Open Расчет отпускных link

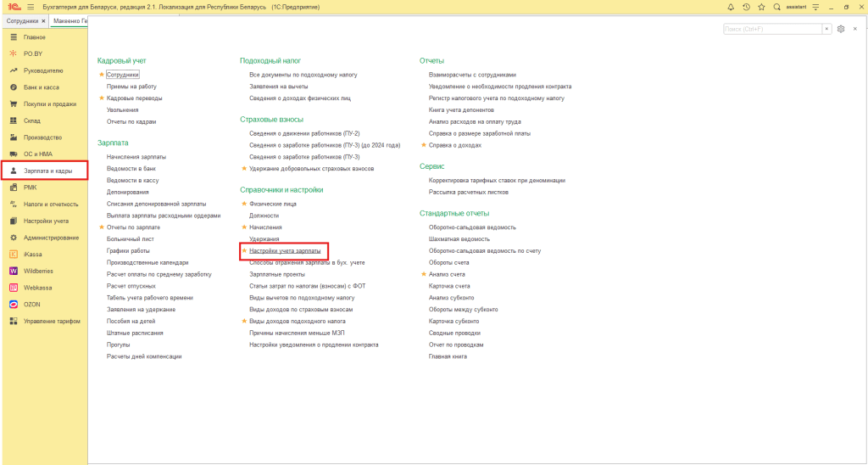click(x=131, y=286)
